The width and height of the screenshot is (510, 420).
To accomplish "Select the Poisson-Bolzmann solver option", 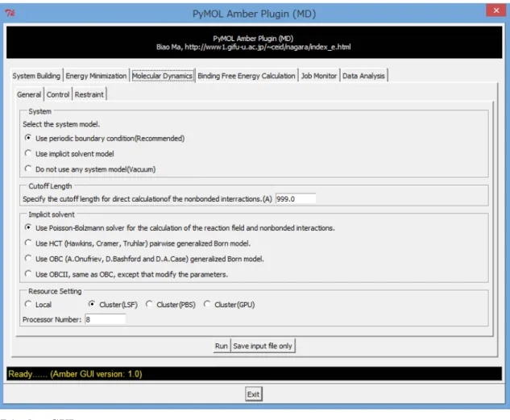I will point(180,227).
